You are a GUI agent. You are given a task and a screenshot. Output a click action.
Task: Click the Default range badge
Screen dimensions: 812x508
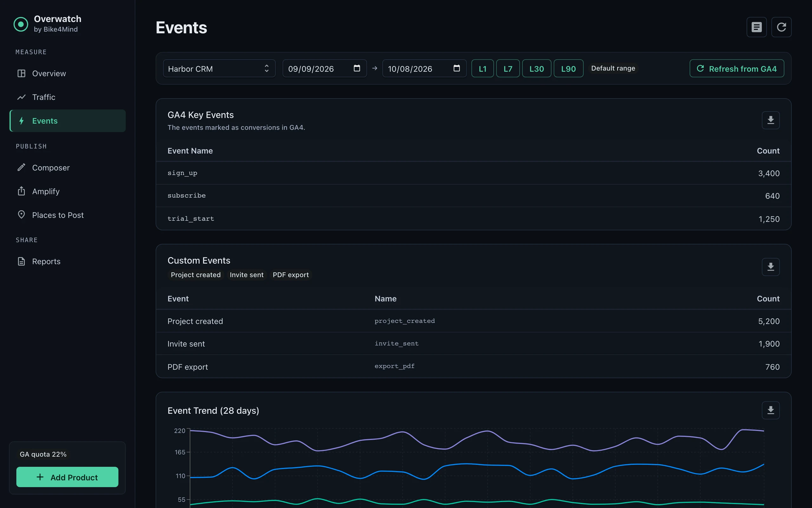click(613, 68)
